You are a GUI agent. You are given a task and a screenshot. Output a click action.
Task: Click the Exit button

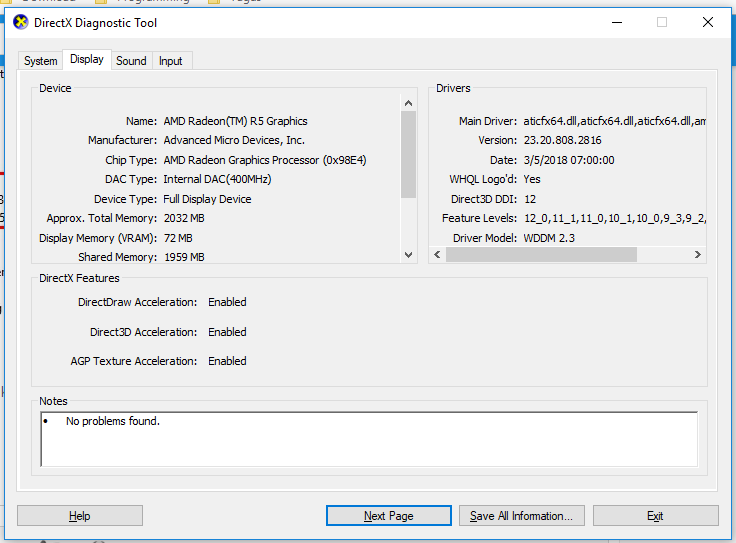[656, 516]
